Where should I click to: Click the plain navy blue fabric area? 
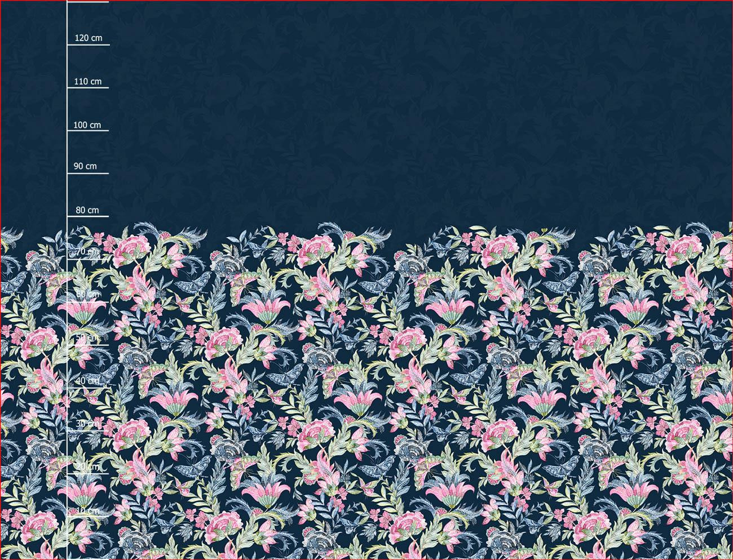click(395, 113)
